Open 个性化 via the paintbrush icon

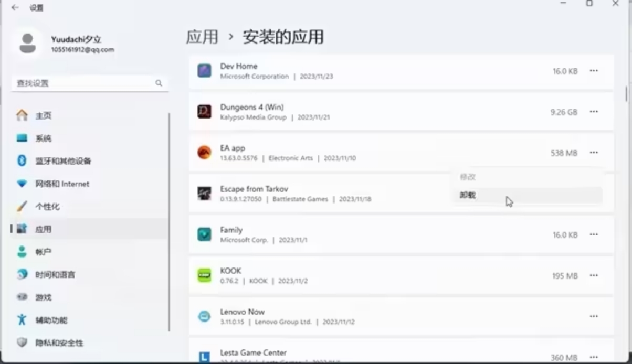pos(22,207)
